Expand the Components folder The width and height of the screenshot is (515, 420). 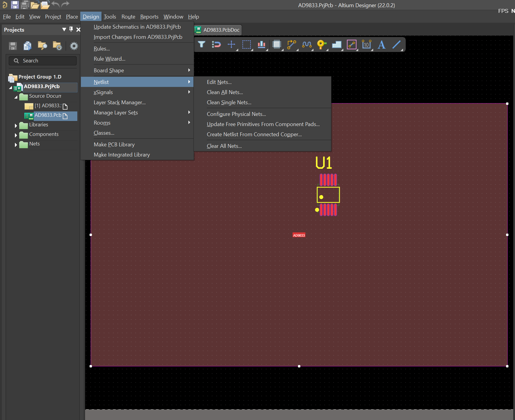coord(16,135)
